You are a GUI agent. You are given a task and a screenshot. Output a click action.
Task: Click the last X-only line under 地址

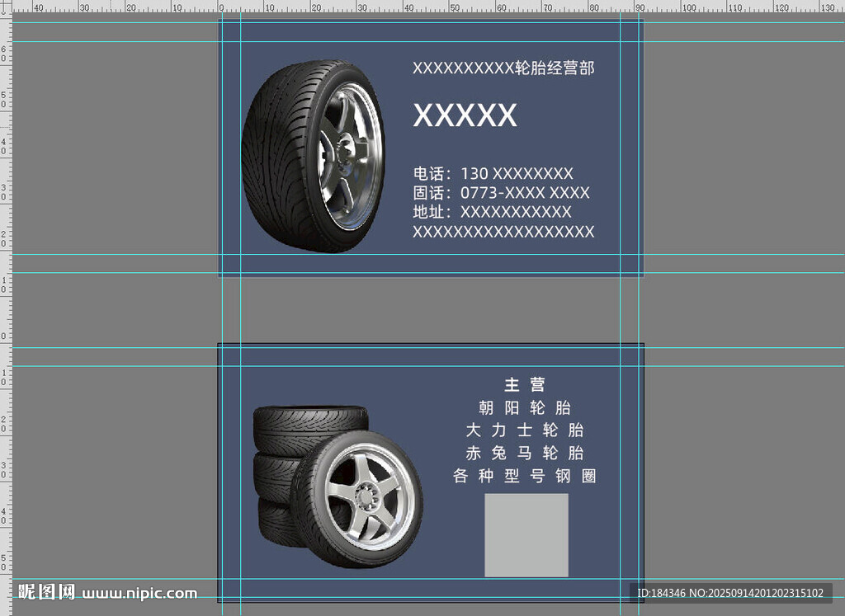click(x=503, y=232)
